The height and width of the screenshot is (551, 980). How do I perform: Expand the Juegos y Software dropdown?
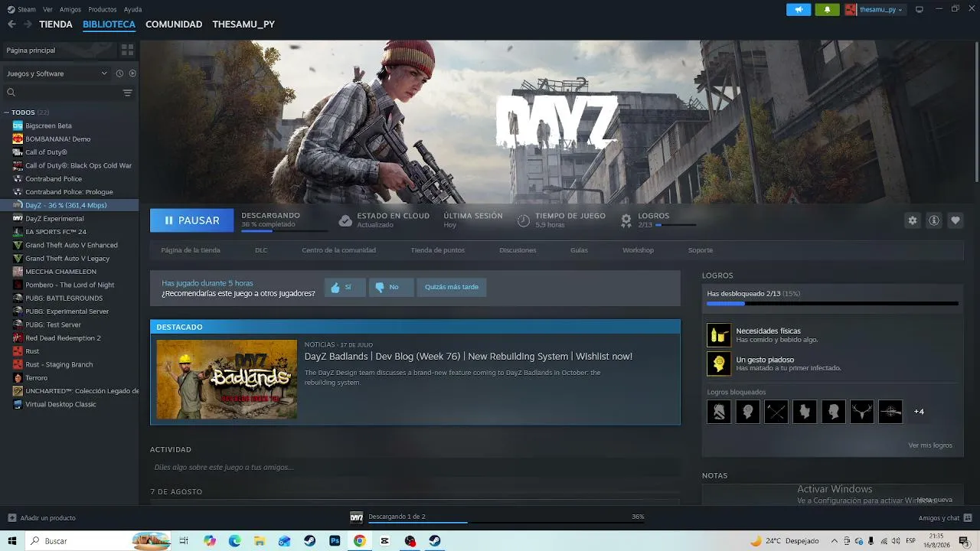coord(57,73)
